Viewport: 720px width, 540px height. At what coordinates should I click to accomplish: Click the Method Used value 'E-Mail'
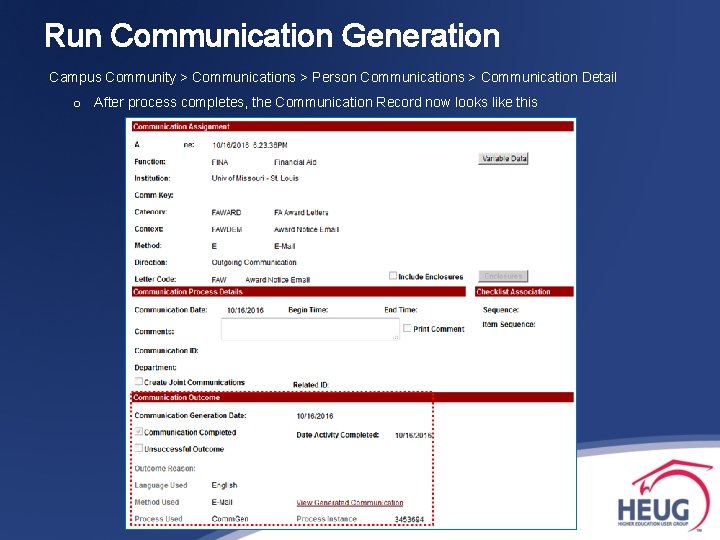(x=222, y=502)
